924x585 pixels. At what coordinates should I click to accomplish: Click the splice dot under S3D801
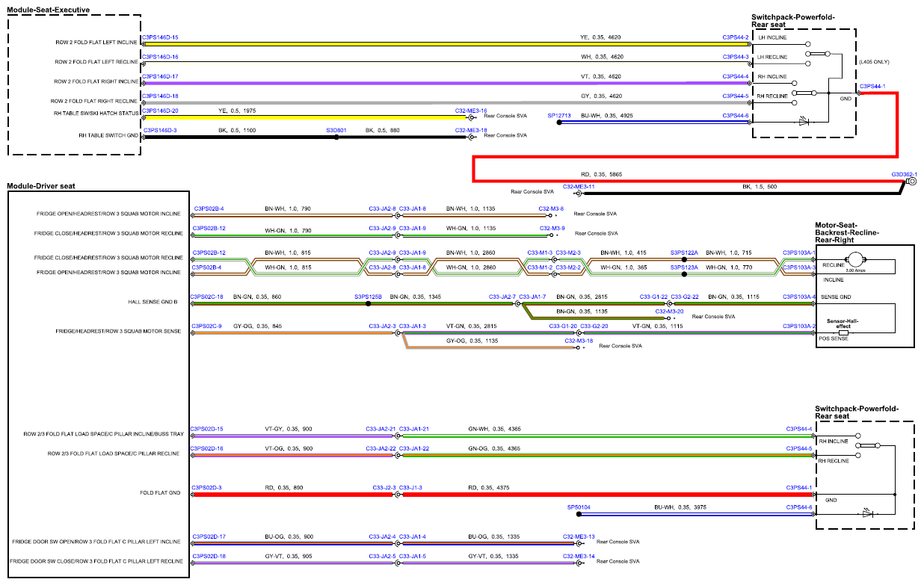coord(336,137)
